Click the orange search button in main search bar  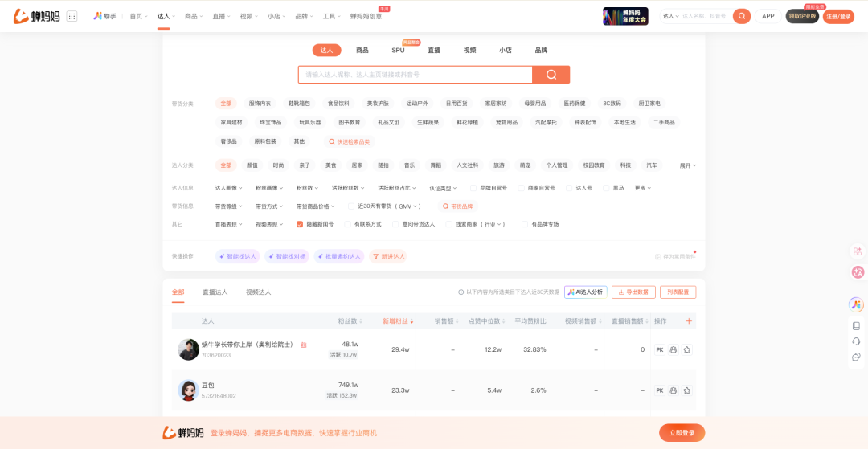[551, 75]
